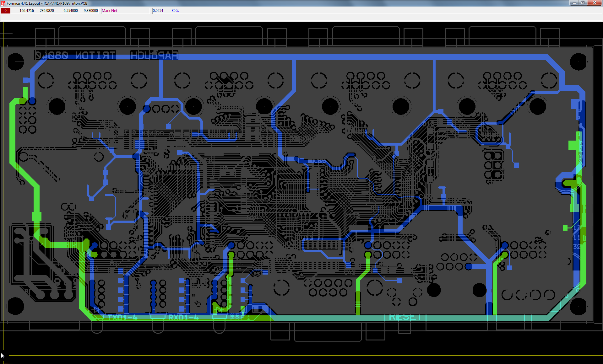Screen dimensions: 603x364
Task: Click the bottom-left corner mounting hole
Action: tap(15, 306)
